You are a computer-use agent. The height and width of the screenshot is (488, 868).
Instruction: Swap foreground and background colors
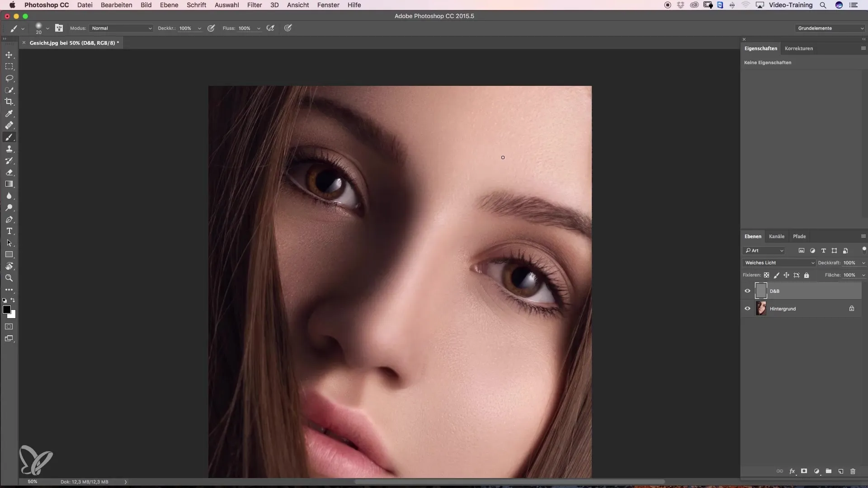(13, 300)
